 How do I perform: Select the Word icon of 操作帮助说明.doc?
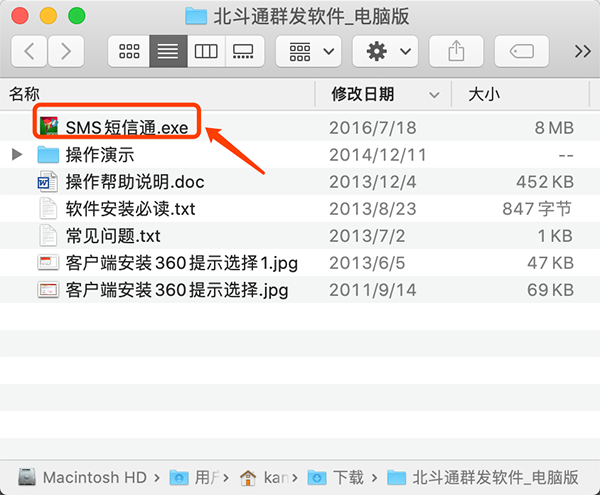click(47, 182)
